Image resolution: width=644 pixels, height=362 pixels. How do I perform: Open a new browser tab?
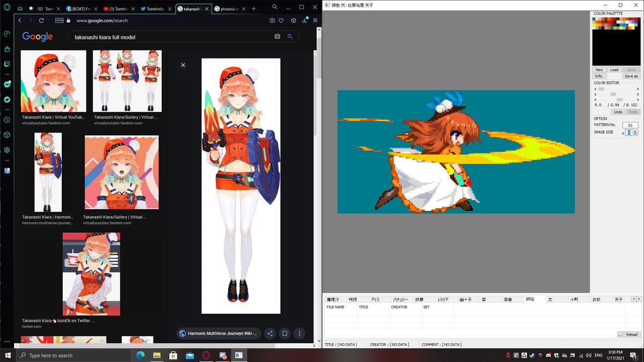point(253,9)
